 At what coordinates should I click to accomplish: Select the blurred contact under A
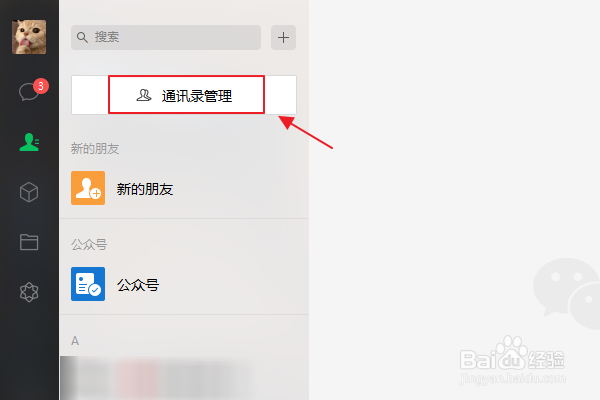tap(184, 378)
